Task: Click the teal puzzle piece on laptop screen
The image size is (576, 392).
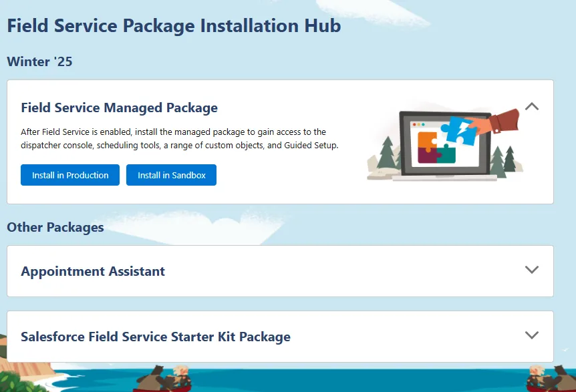Action: click(x=447, y=154)
